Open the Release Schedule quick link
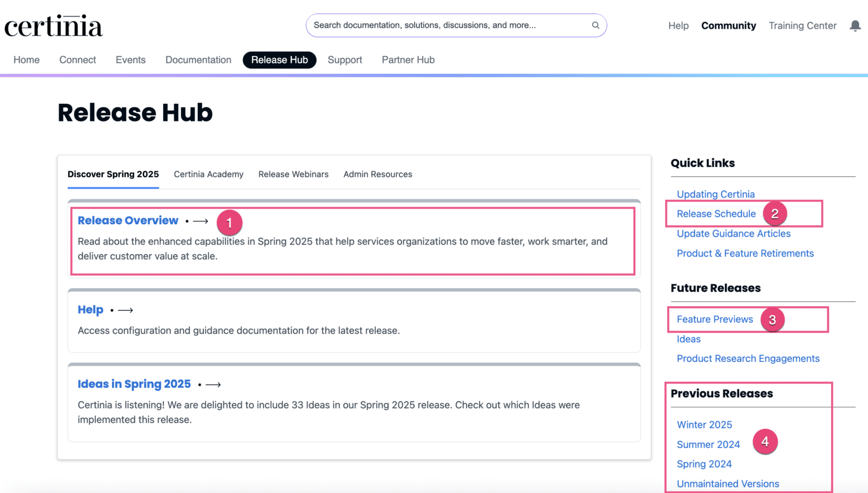Image resolution: width=868 pixels, height=493 pixels. (716, 214)
